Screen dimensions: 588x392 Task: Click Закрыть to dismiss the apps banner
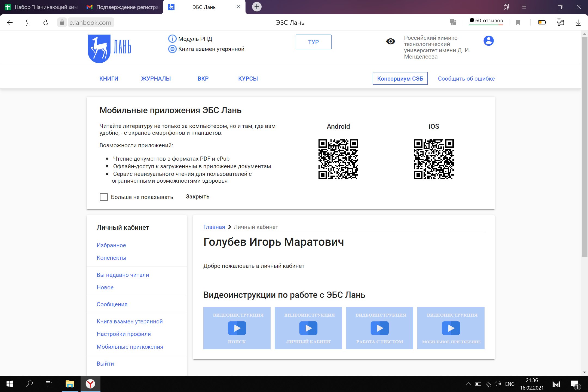pos(198,197)
